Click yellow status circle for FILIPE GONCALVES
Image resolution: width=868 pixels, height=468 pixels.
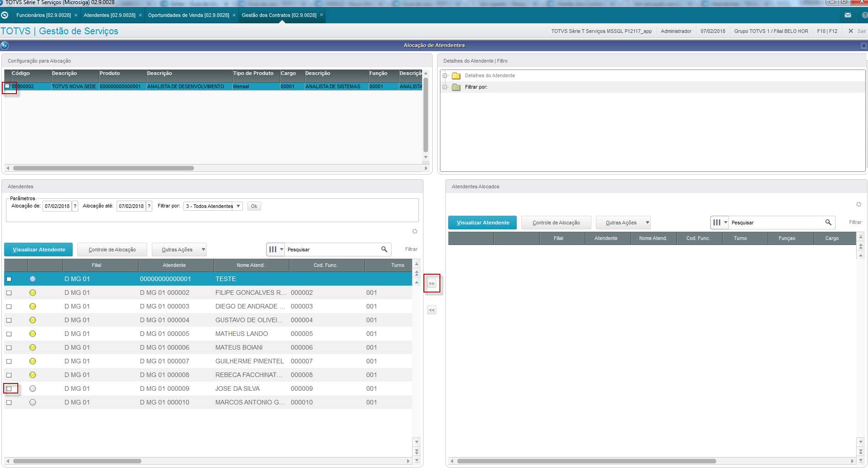pos(32,292)
